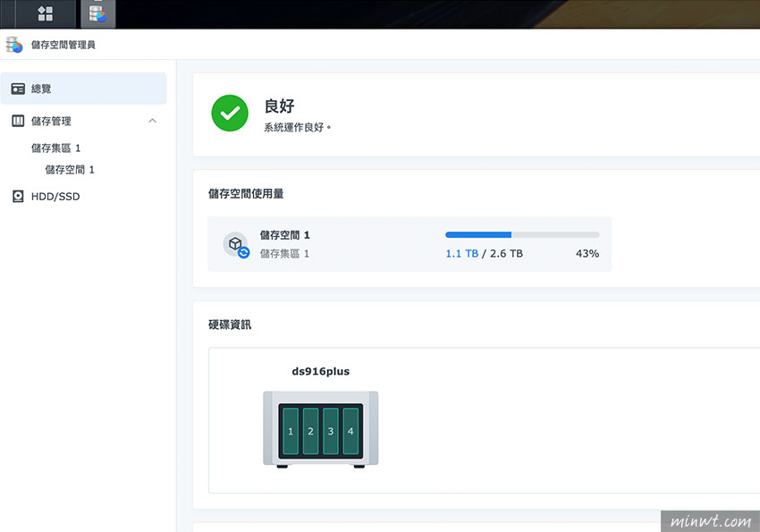The height and width of the screenshot is (532, 760).
Task: Click the green healthy status checkmark icon
Action: point(230,113)
